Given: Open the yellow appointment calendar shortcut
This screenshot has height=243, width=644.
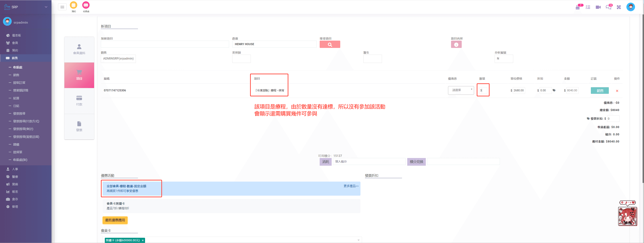Looking at the screenshot, I should (x=74, y=5).
